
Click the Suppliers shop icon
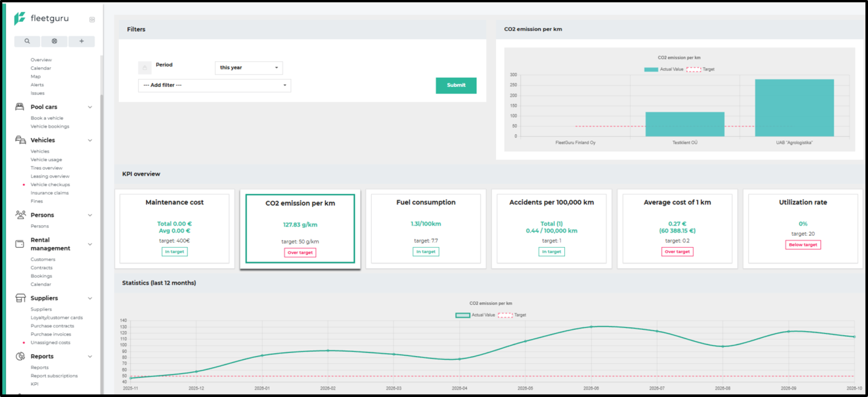click(20, 298)
